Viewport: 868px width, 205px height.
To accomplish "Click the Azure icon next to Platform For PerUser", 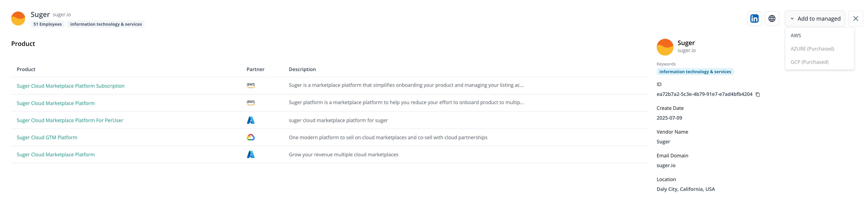I will (251, 120).
